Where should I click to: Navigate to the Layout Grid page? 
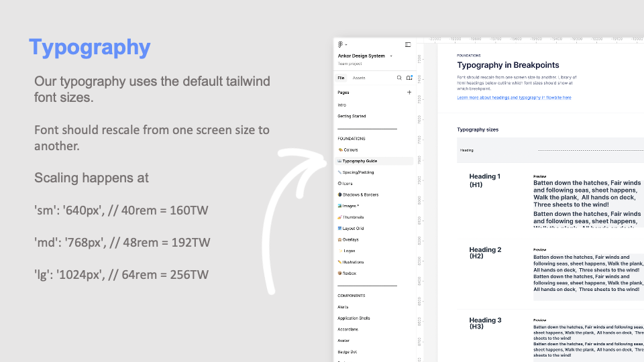[x=353, y=229]
